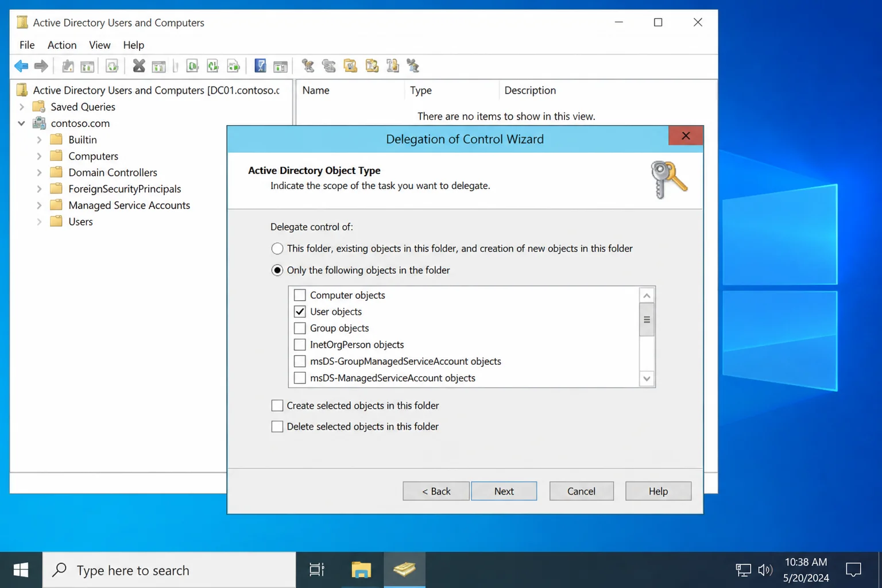Close the Delegation of Control Wizard
The width and height of the screenshot is (882, 588).
(x=686, y=136)
